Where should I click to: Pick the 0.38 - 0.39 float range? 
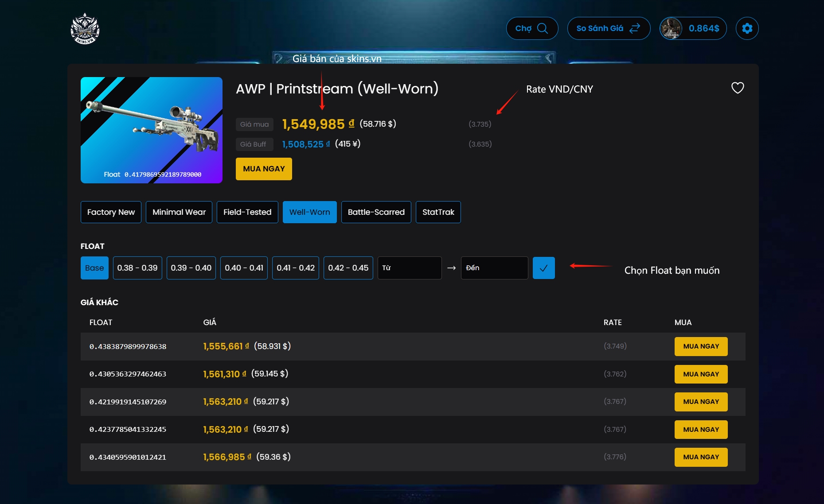137,268
